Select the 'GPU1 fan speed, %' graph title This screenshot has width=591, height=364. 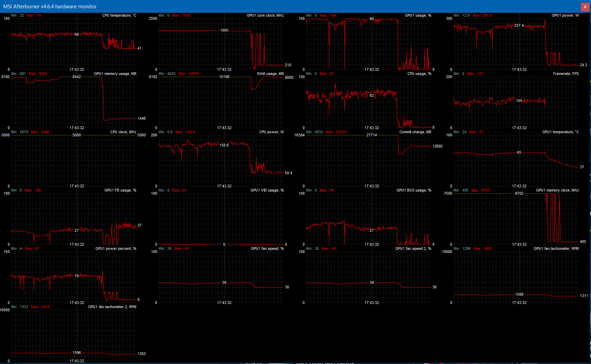click(x=267, y=248)
